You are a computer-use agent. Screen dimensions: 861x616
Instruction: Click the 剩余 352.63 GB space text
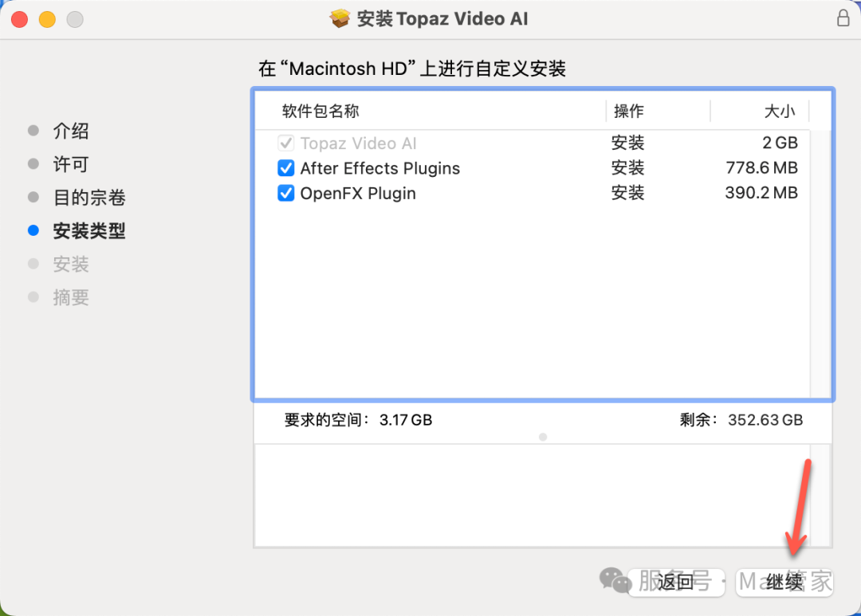tap(743, 420)
